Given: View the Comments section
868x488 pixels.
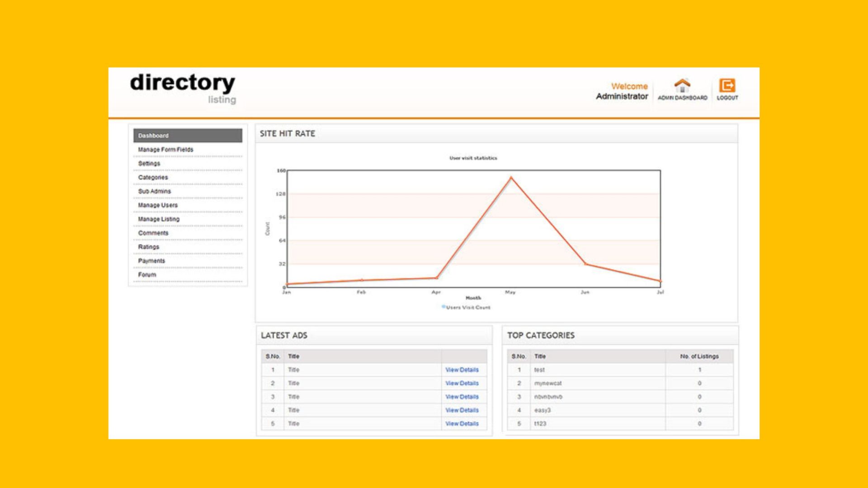Looking at the screenshot, I should (154, 233).
